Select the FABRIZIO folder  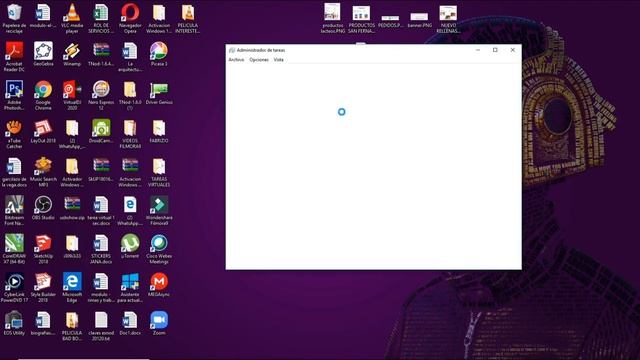pos(159,131)
